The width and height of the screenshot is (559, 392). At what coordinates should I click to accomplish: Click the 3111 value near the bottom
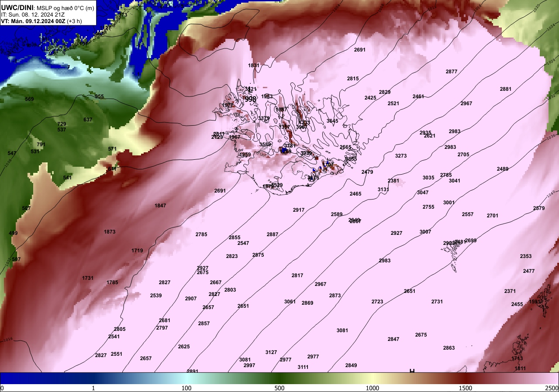(x=303, y=367)
